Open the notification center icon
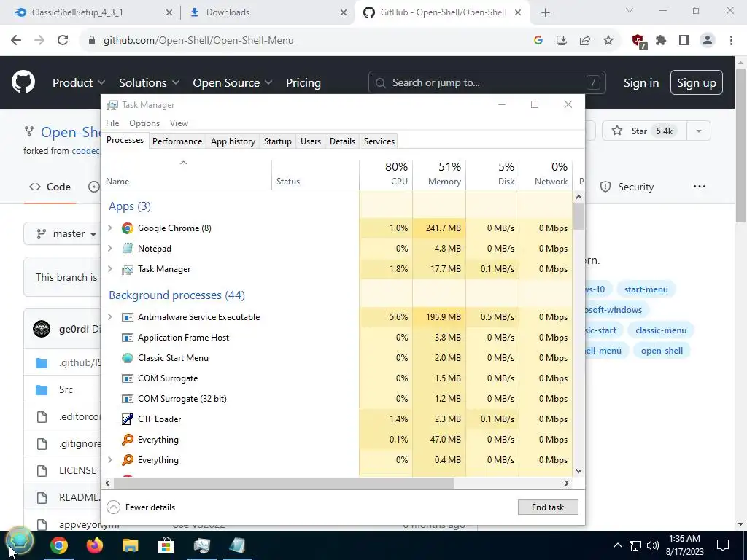 click(723, 545)
